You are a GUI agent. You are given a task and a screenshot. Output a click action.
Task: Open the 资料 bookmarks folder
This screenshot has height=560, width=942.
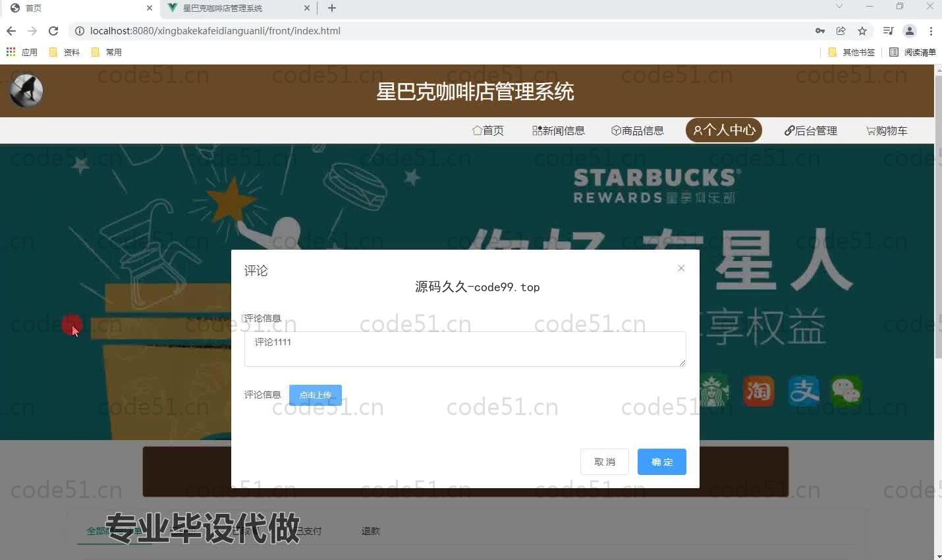[x=65, y=52]
